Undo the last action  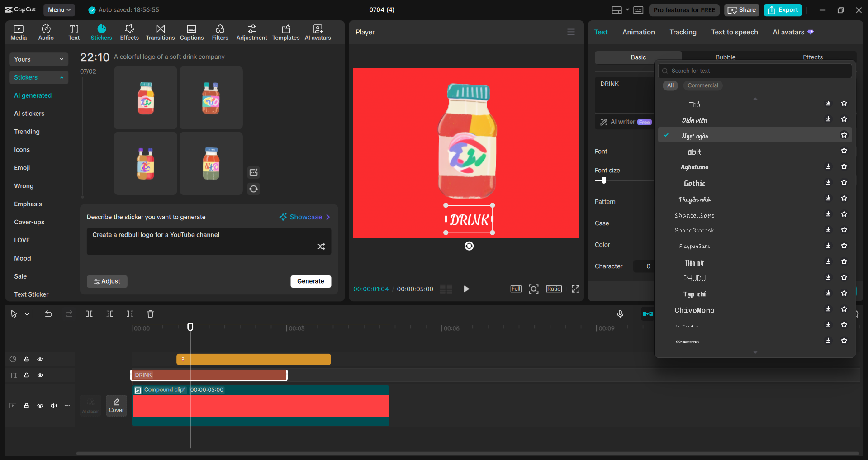tap(48, 313)
